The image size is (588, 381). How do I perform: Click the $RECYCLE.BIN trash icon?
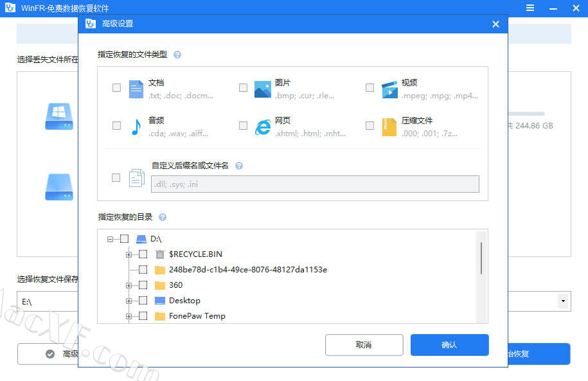(x=160, y=254)
